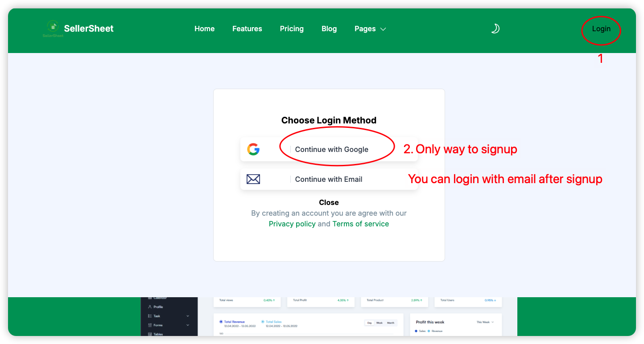
Task: Click the email envelope icon
Action: point(253,179)
